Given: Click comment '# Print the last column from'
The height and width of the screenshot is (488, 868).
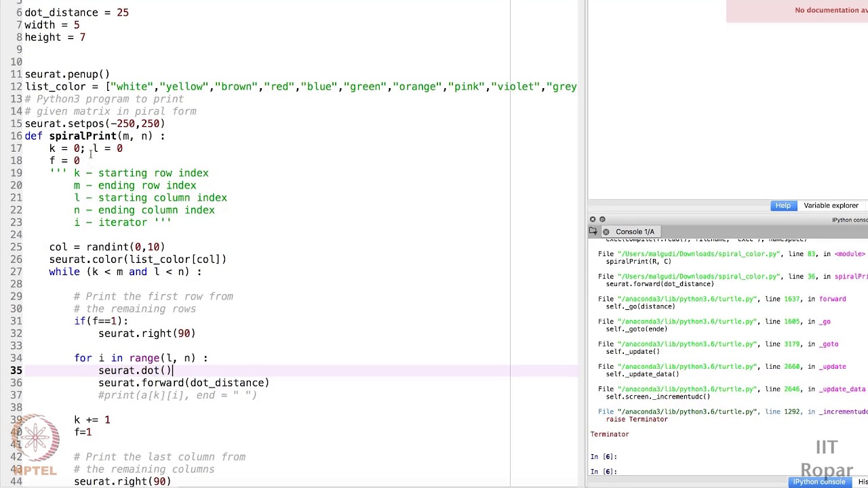Looking at the screenshot, I should (159, 457).
